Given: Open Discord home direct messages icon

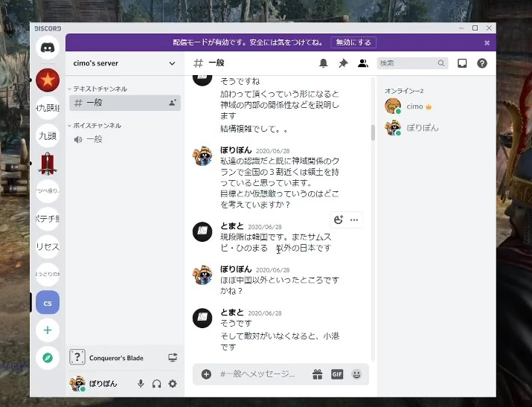Looking at the screenshot, I should (48, 48).
